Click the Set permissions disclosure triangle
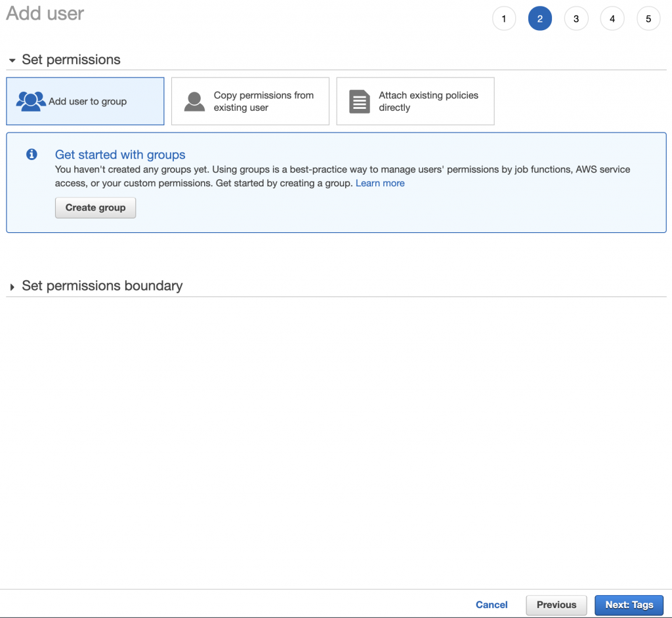 point(12,60)
